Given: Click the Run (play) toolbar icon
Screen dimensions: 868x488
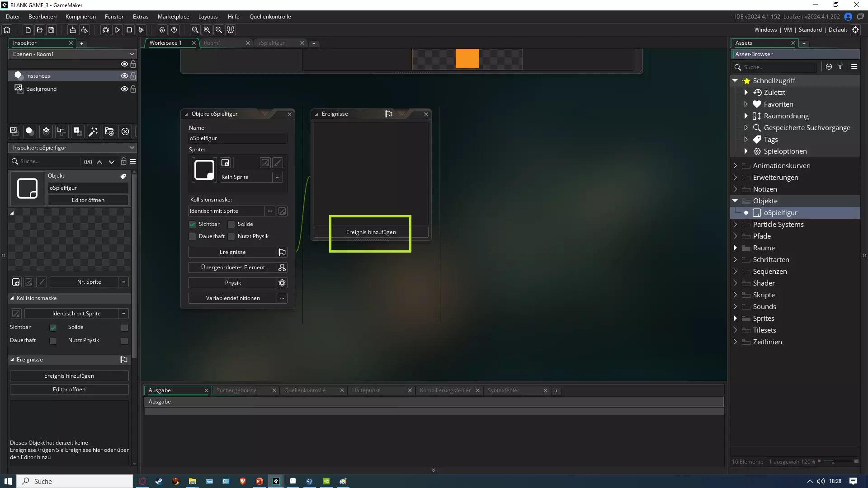Looking at the screenshot, I should (x=118, y=30).
